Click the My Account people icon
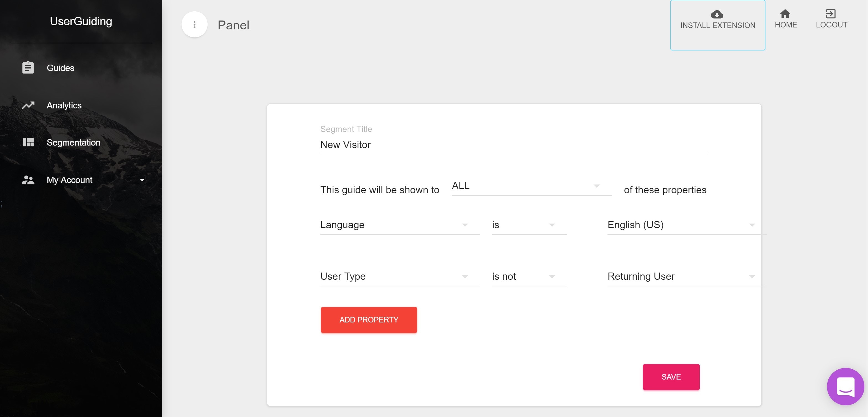The width and height of the screenshot is (868, 417). coord(28,180)
